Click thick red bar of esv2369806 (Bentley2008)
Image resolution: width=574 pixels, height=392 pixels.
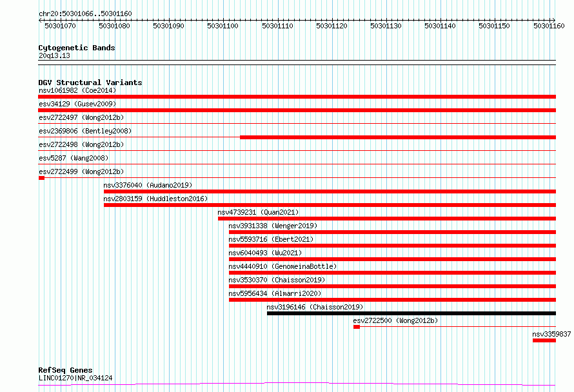398,137
